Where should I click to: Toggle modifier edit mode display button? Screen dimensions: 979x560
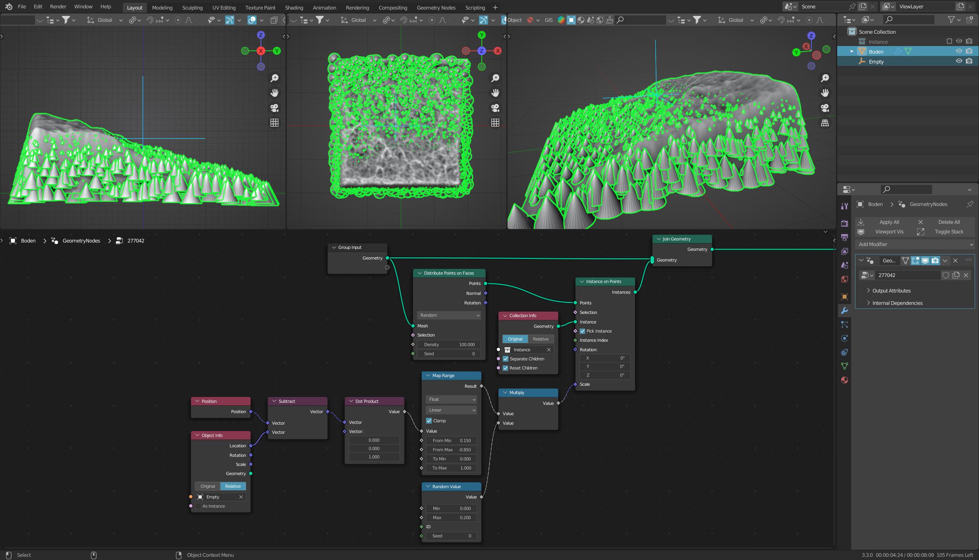click(915, 260)
